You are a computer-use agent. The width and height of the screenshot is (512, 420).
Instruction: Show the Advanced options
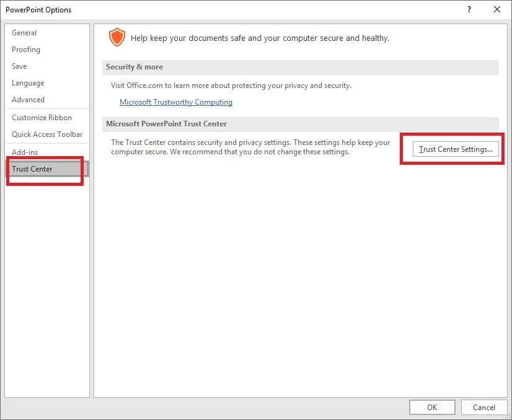(x=28, y=100)
